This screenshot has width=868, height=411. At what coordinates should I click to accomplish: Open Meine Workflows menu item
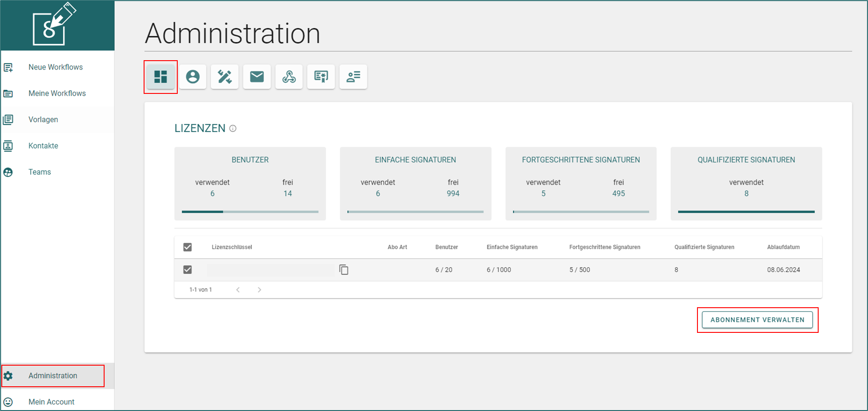point(57,93)
